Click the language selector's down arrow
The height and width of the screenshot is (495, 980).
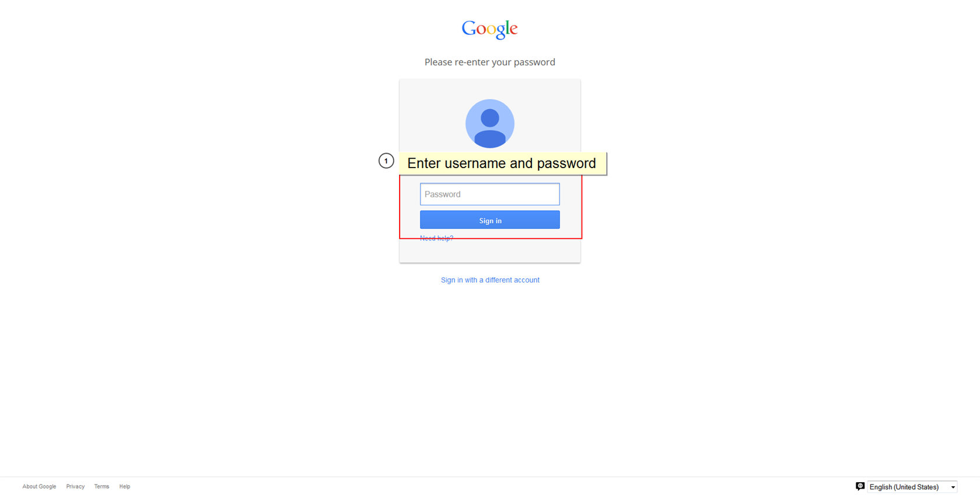click(953, 487)
